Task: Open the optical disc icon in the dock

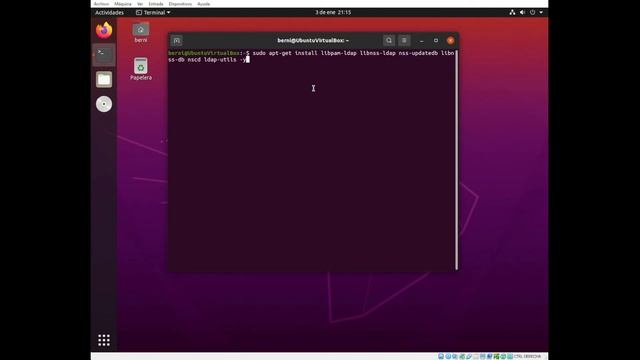Action: tap(104, 104)
